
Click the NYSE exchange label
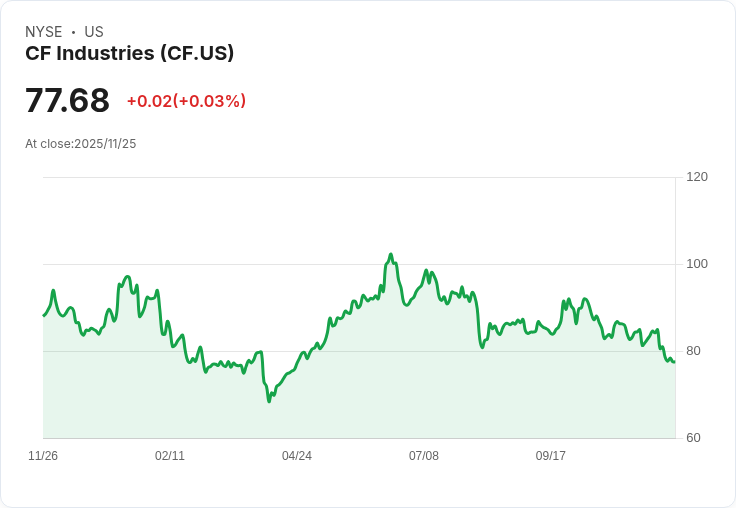[x=43, y=32]
